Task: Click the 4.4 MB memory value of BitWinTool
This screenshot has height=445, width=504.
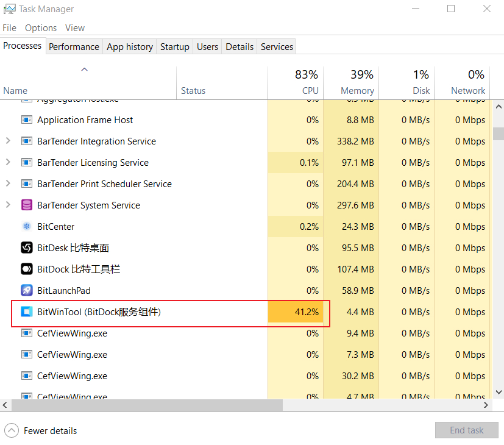Action: click(360, 312)
